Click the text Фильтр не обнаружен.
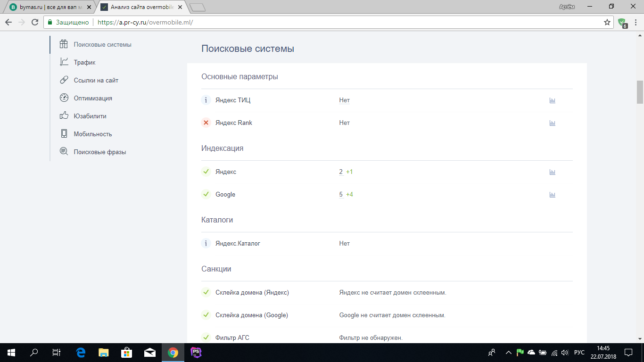The height and width of the screenshot is (362, 644). [371, 337]
